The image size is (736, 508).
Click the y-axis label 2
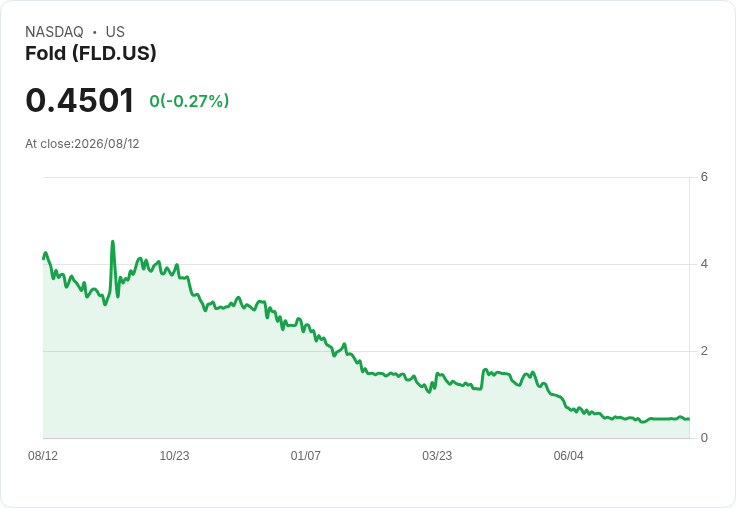click(704, 351)
